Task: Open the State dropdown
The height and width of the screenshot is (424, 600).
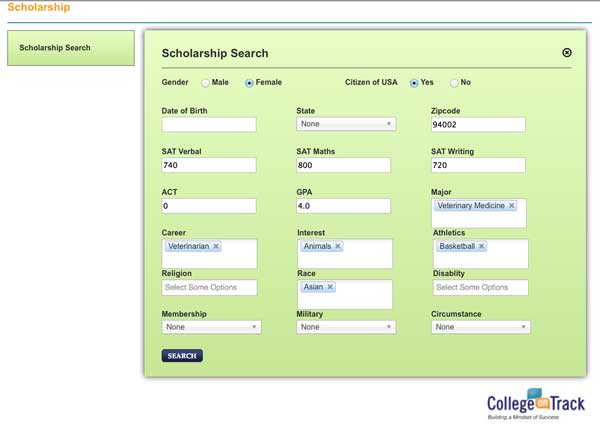Action: (346, 125)
